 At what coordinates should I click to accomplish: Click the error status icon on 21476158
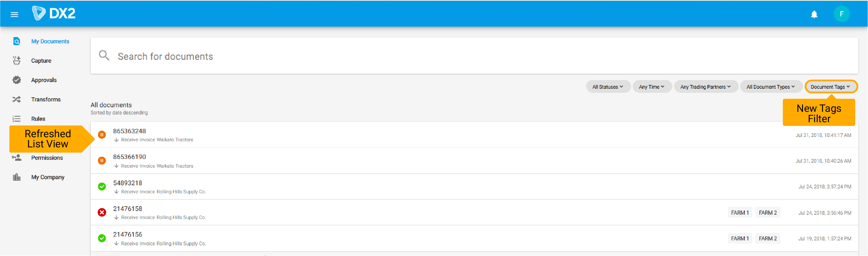(102, 212)
